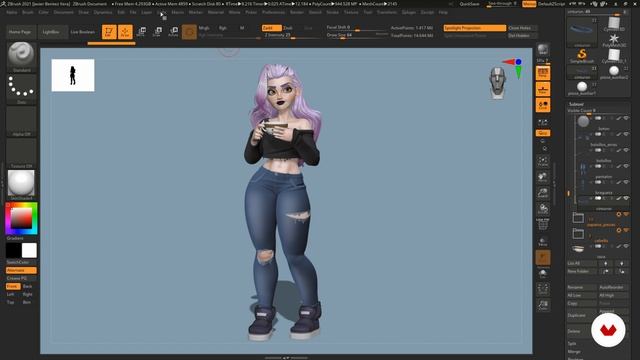Viewport: 640px width, 360px height.
Task: Click the Move view icon on right shelf
Action: point(542,177)
